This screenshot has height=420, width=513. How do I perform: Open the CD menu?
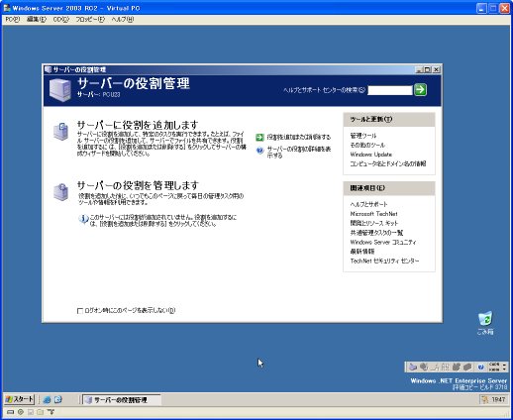click(61, 20)
